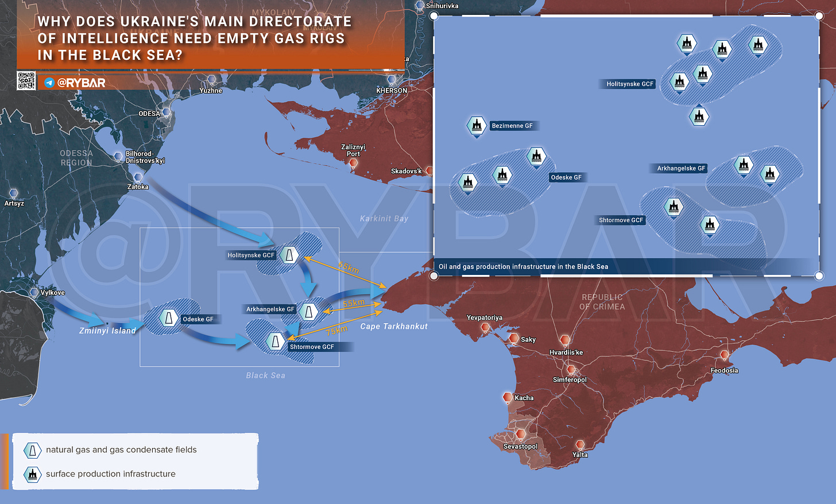Click the Holitsynske GCF gas field icon on main map
Image resolution: width=836 pixels, height=504 pixels.
(x=289, y=255)
